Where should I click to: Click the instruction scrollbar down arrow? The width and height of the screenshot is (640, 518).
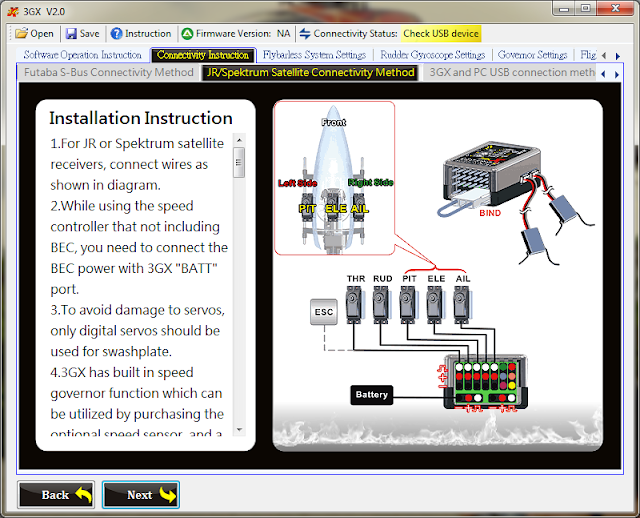239,429
